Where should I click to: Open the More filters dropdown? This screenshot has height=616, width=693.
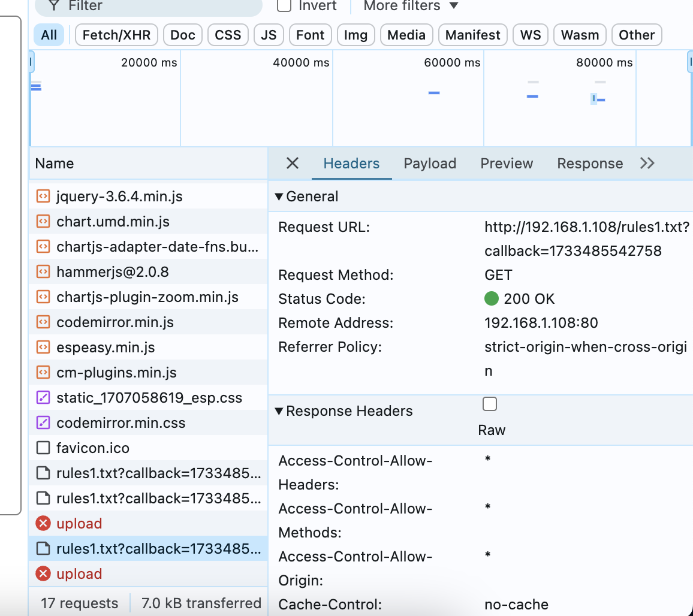[x=411, y=6]
